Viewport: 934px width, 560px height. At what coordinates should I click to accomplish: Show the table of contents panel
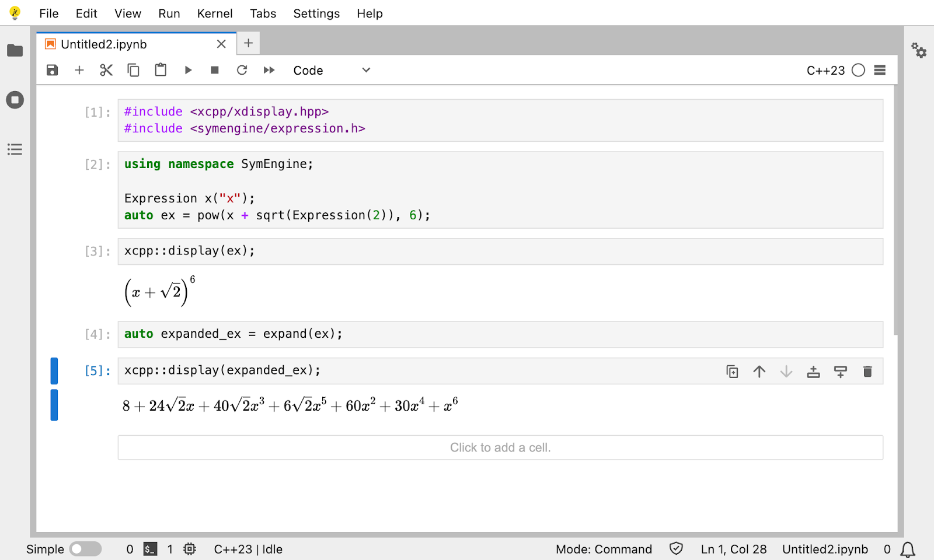15,149
